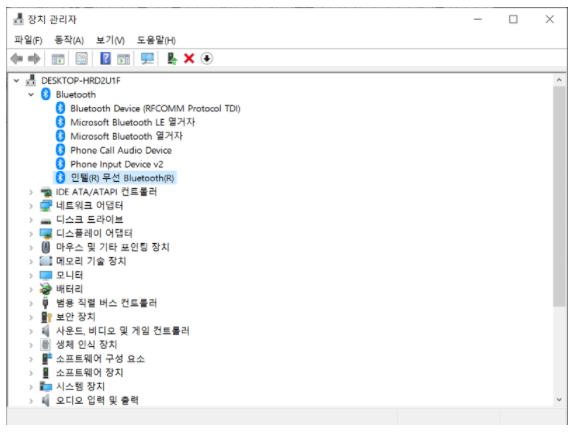578x434 pixels.
Task: Click the Bluetooth category icon
Action: point(46,94)
